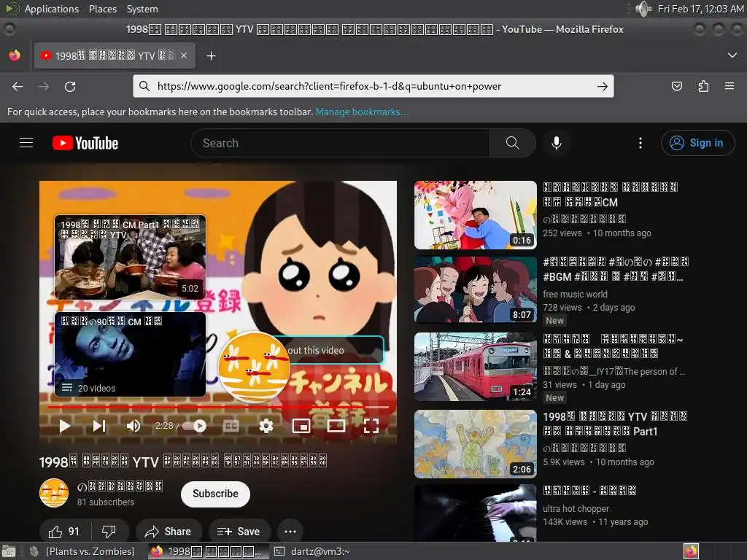Start voice search with microphone icon
Screen dimensions: 747x560
[556, 143]
